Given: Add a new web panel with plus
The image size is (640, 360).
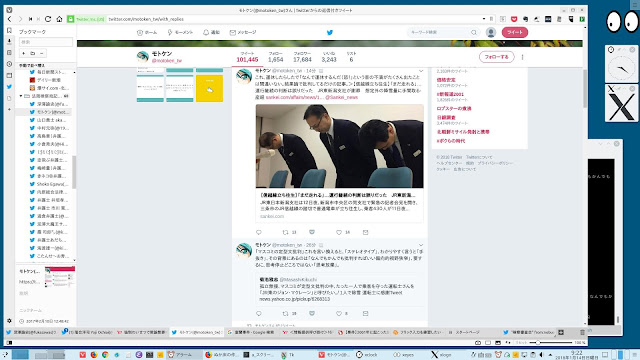Looking at the screenshot, I should point(9,109).
